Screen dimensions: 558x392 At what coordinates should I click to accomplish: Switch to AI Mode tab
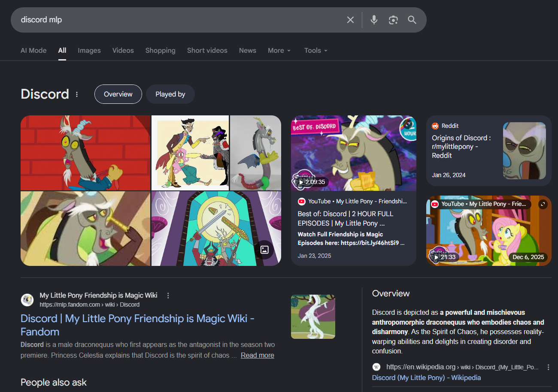coord(33,50)
